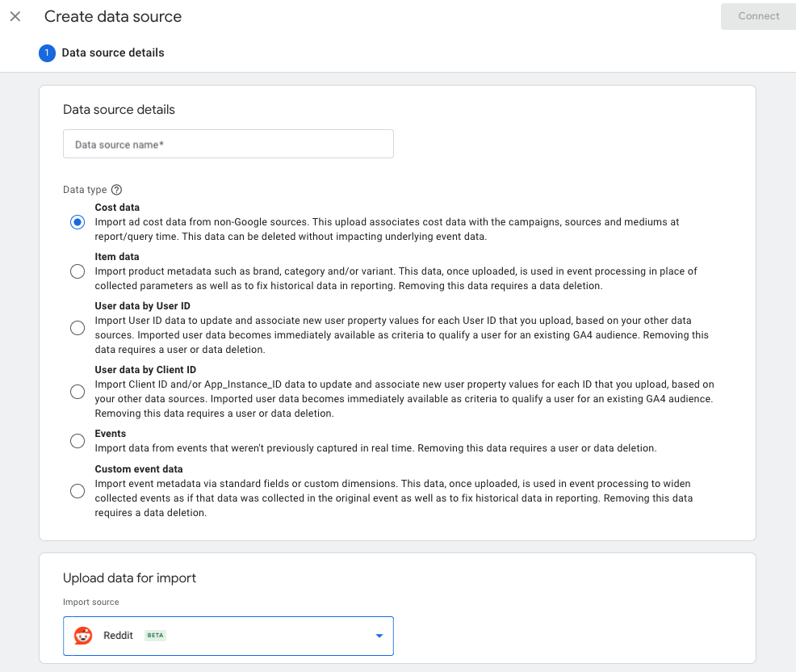Viewport: 796px width, 672px height.
Task: Click the Cost data heading text
Action: [117, 208]
